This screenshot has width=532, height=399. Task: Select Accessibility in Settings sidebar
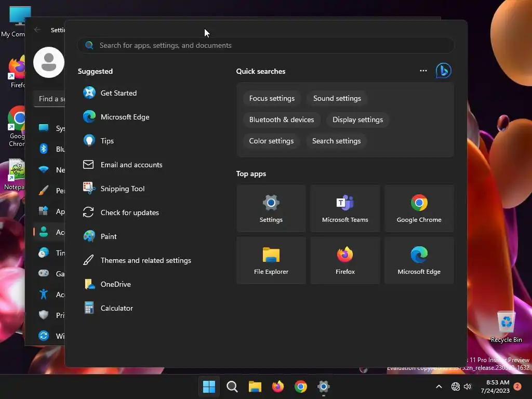(x=49, y=295)
